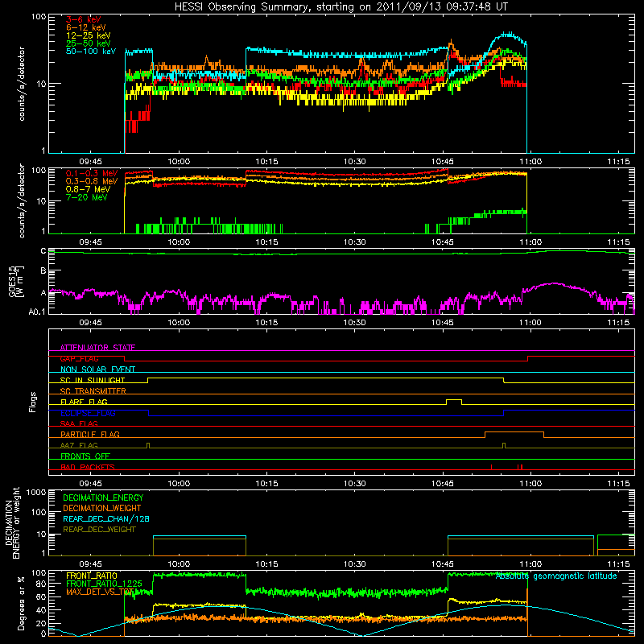Select the BAD_PACKETS flag label
Image resolution: width=644 pixels, height=644 pixels.
(x=88, y=467)
